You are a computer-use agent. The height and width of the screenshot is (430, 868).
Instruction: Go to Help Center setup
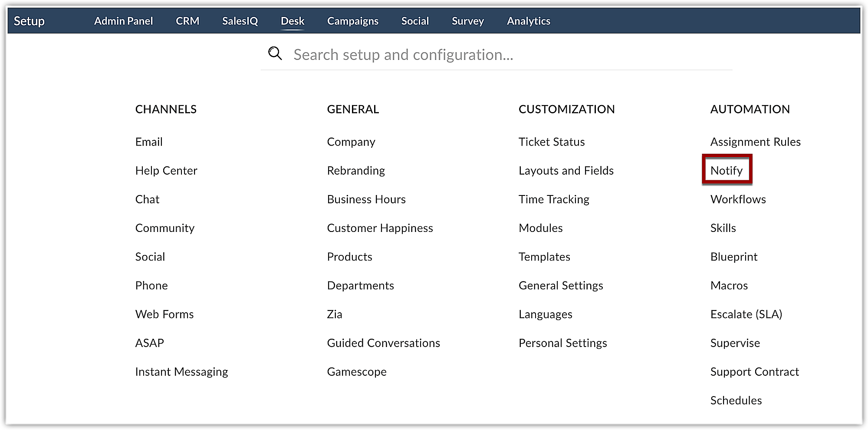[x=166, y=170]
